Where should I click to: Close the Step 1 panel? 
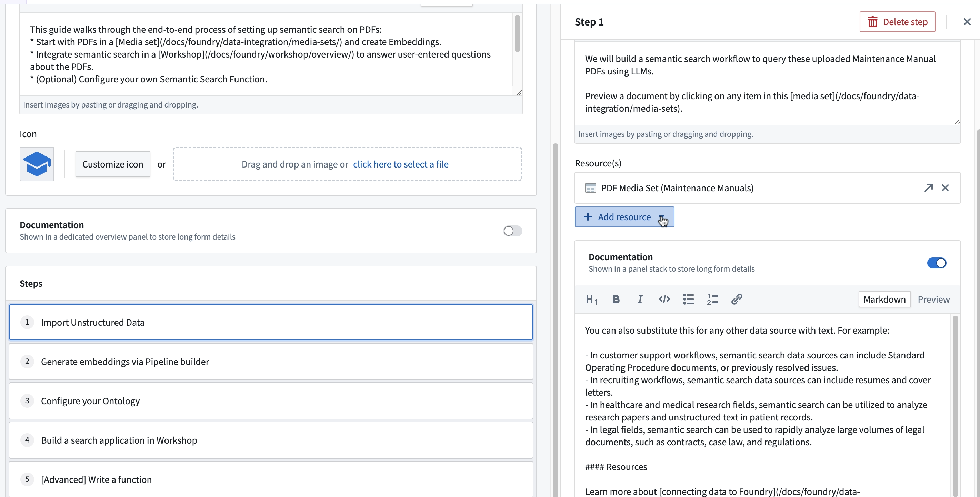tap(967, 22)
